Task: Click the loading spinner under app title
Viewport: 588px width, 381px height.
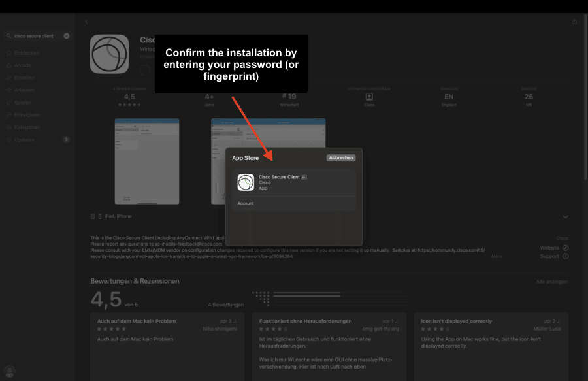Action: [x=145, y=70]
